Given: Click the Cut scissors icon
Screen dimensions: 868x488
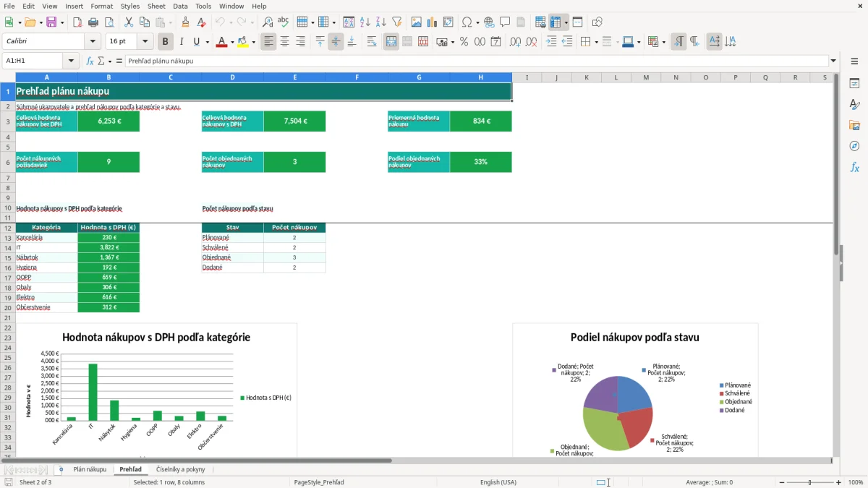Looking at the screenshot, I should (x=129, y=22).
